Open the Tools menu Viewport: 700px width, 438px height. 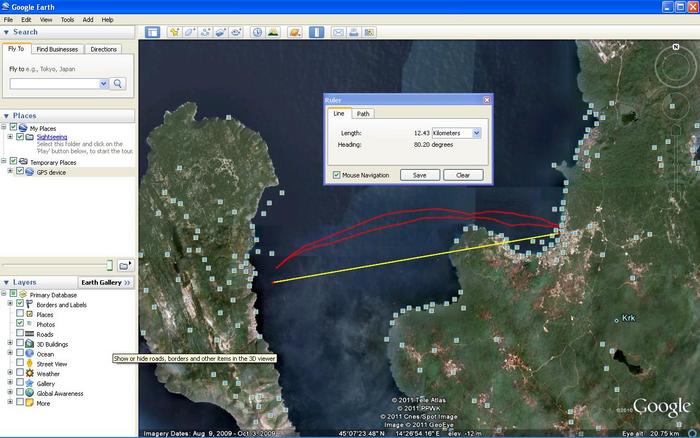pos(67,19)
